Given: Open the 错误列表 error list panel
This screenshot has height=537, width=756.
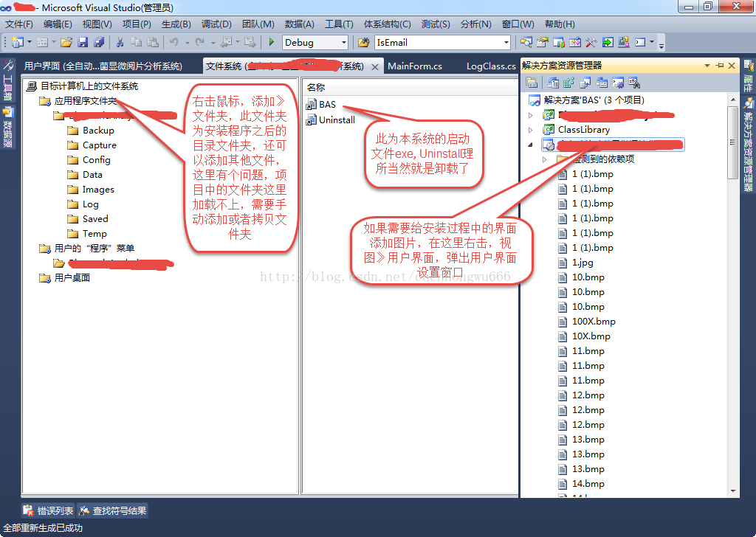Looking at the screenshot, I should coord(48,510).
